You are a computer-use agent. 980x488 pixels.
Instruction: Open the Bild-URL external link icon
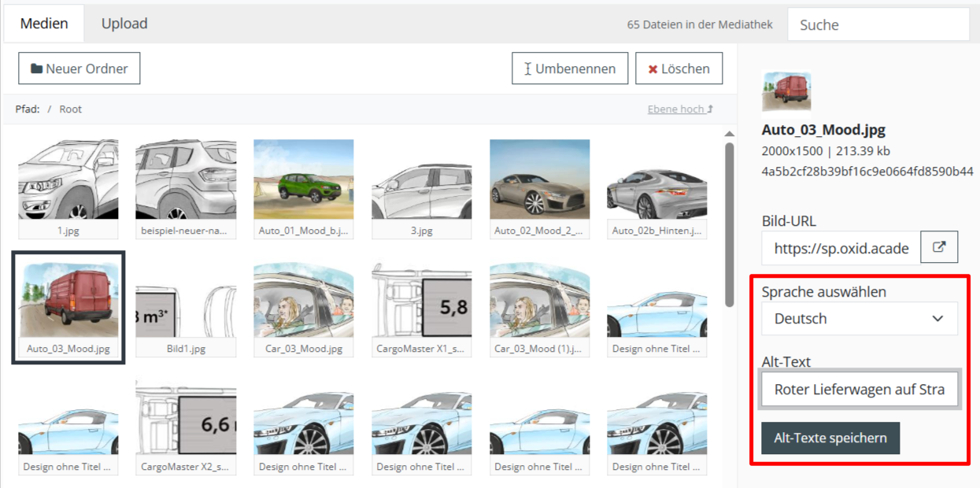click(938, 247)
